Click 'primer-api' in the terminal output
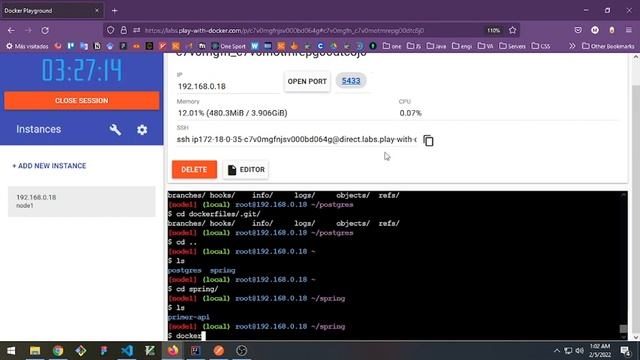Screen dimensions: 640x360 189,317
